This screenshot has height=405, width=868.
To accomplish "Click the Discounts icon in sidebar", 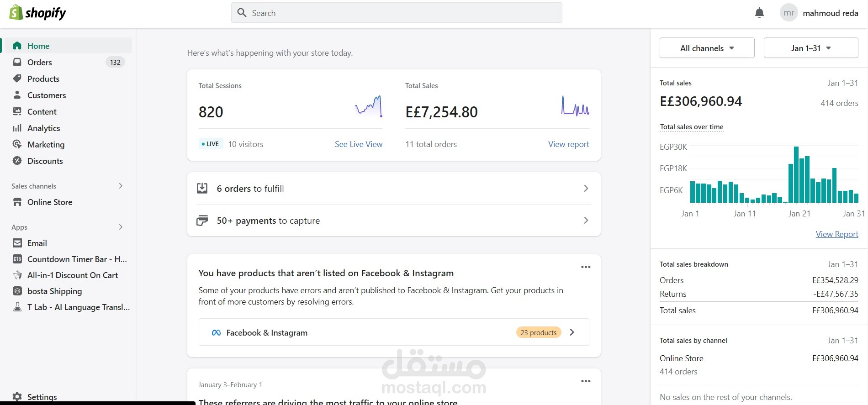I will 17,161.
